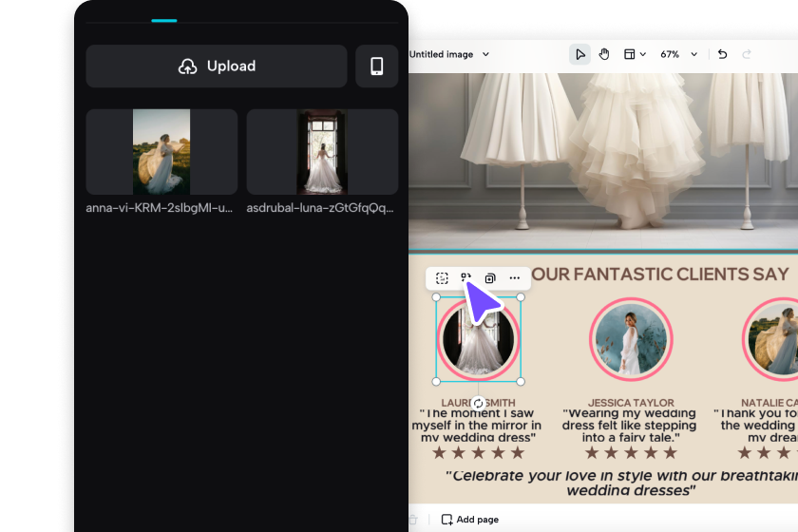This screenshot has width=798, height=532.
Task: Select the wedding dresses banner image
Action: click(603, 161)
